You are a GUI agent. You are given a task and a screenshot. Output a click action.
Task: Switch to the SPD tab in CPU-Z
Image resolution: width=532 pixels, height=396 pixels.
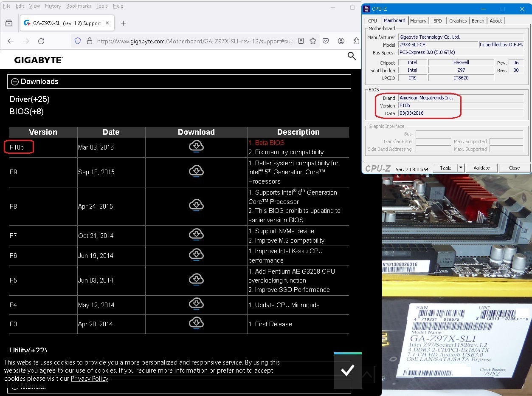click(438, 21)
